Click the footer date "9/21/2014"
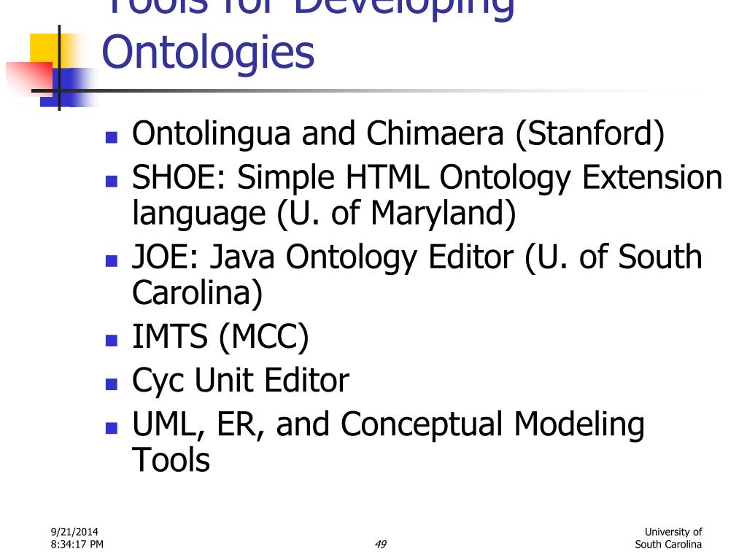The width and height of the screenshot is (747, 560). click(74, 532)
